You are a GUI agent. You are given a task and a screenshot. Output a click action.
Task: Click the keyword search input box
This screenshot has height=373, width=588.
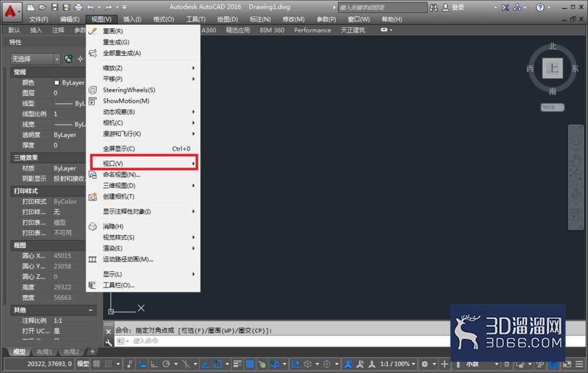coord(383,8)
